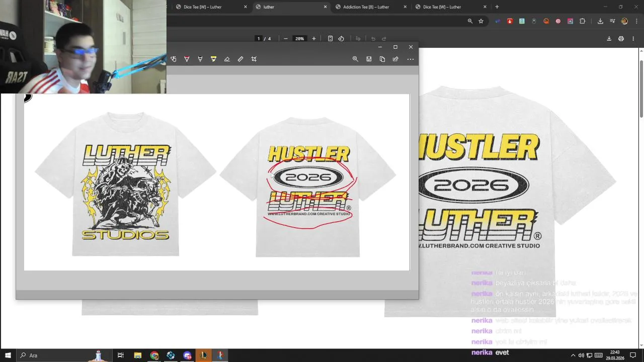
Task: Toggle touch writing in Snip & Sketch
Action: [x=174, y=59]
